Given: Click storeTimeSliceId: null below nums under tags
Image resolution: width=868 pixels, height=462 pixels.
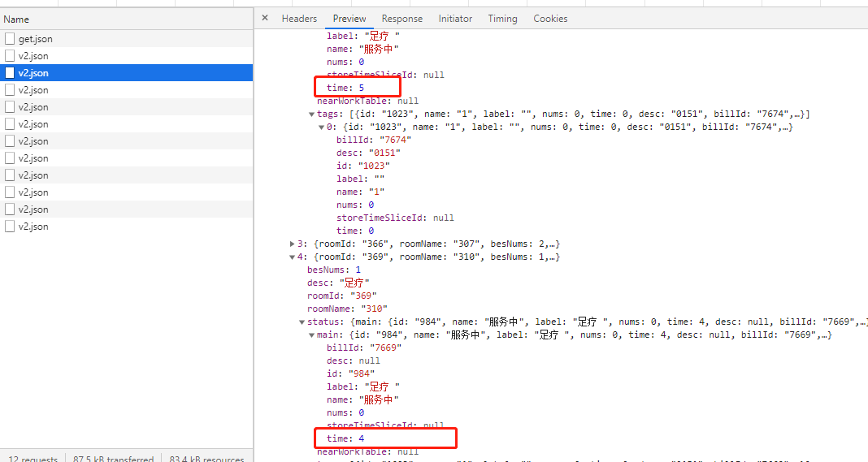Looking at the screenshot, I should pos(395,218).
